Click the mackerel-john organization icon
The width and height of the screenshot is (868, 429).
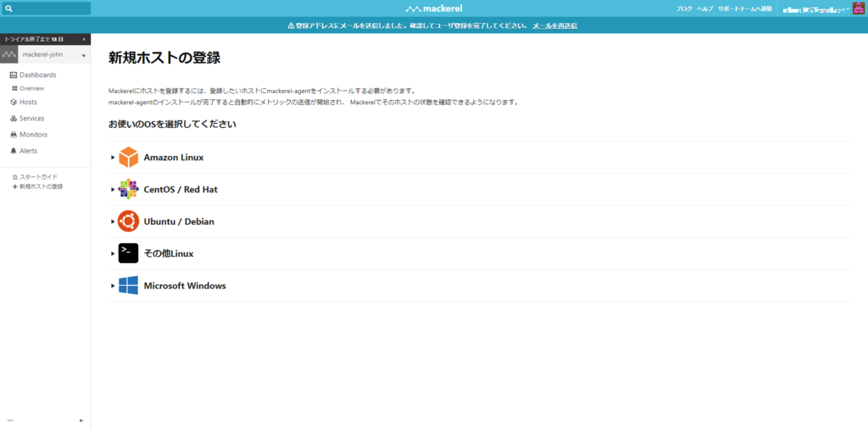pos(8,55)
